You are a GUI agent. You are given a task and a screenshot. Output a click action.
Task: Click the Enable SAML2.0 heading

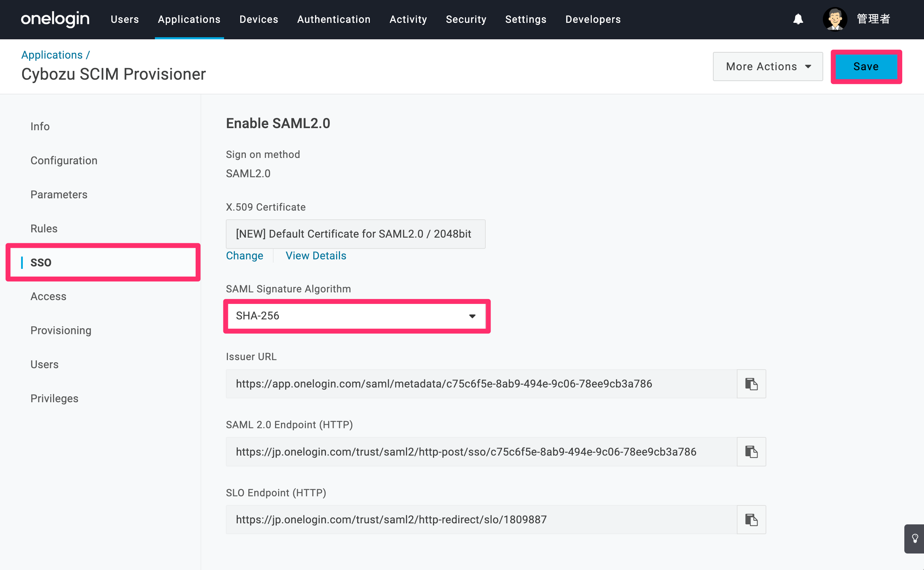coord(278,123)
